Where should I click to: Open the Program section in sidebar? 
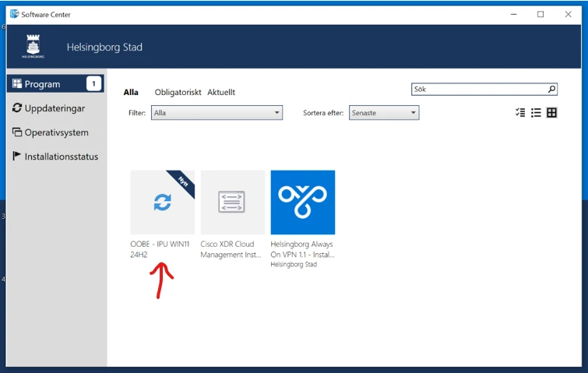[x=55, y=83]
